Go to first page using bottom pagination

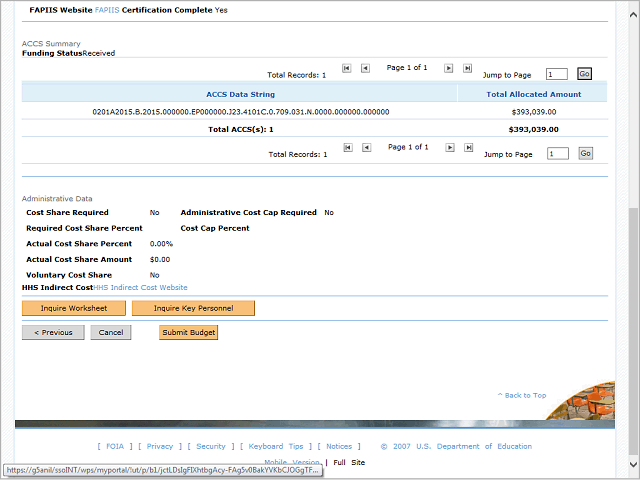(x=347, y=147)
